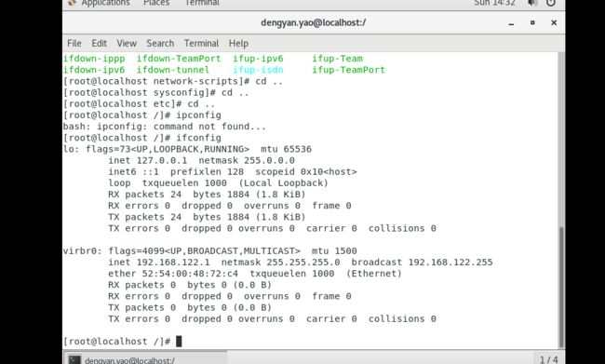The height and width of the screenshot is (364, 605).
Task: Open the View menu
Action: (127, 43)
